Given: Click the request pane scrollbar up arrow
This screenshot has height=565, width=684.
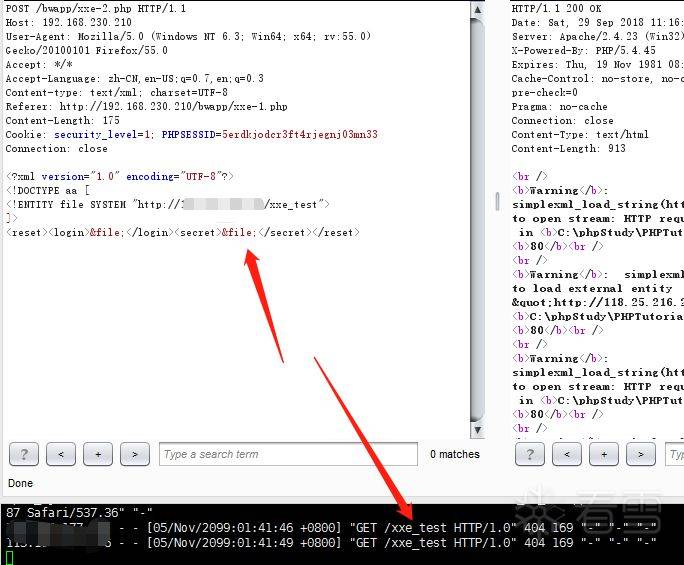Looking at the screenshot, I should tap(478, 10).
